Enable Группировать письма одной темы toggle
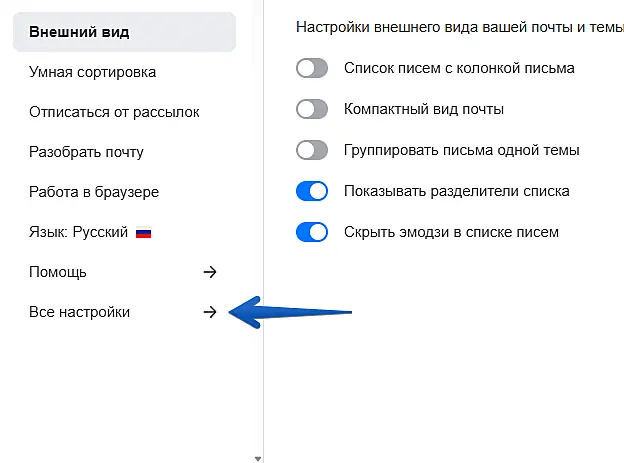Screen dimensions: 624x463 coord(312,150)
